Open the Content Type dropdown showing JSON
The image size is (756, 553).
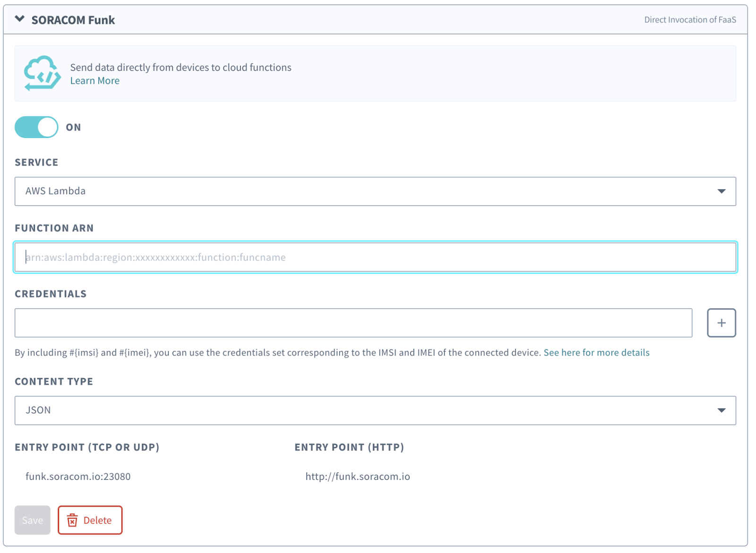pos(369,410)
